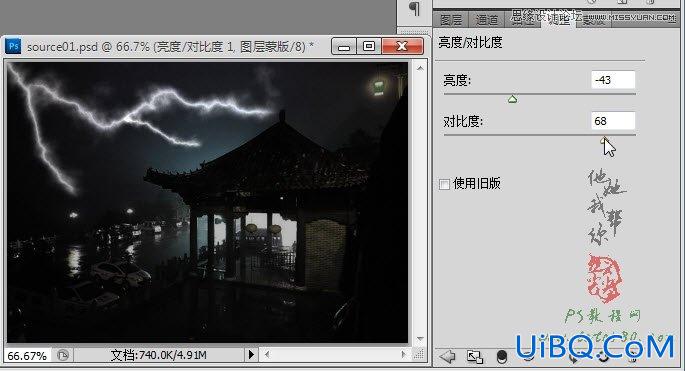
Task: Click vertical scrollbar up arrow in document
Action: 420,68
